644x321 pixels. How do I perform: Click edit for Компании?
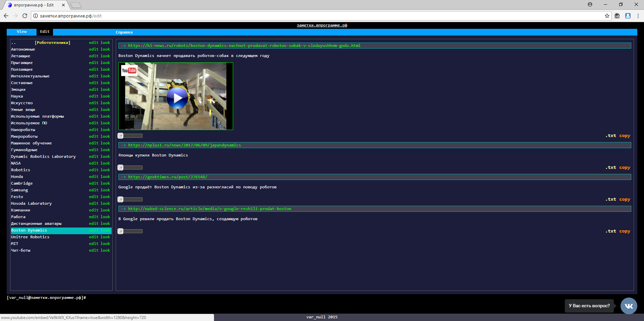point(94,210)
